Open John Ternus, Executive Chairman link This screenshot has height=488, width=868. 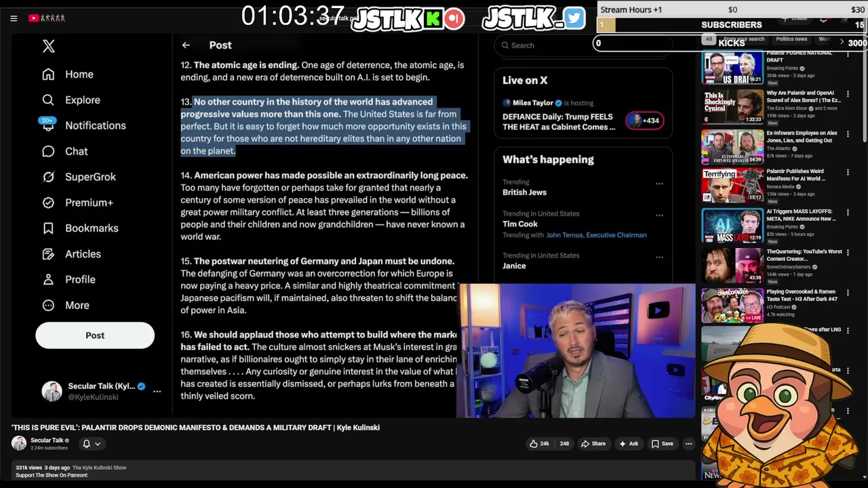click(596, 235)
